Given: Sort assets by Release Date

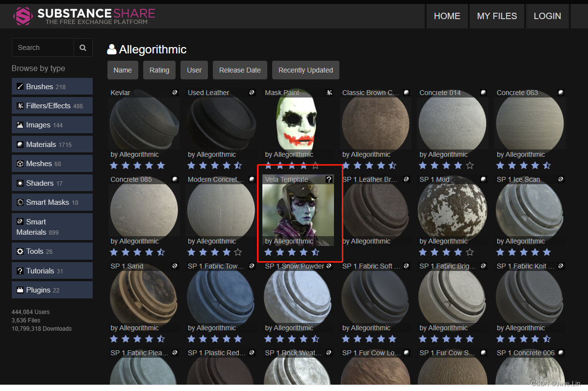Looking at the screenshot, I should [240, 70].
